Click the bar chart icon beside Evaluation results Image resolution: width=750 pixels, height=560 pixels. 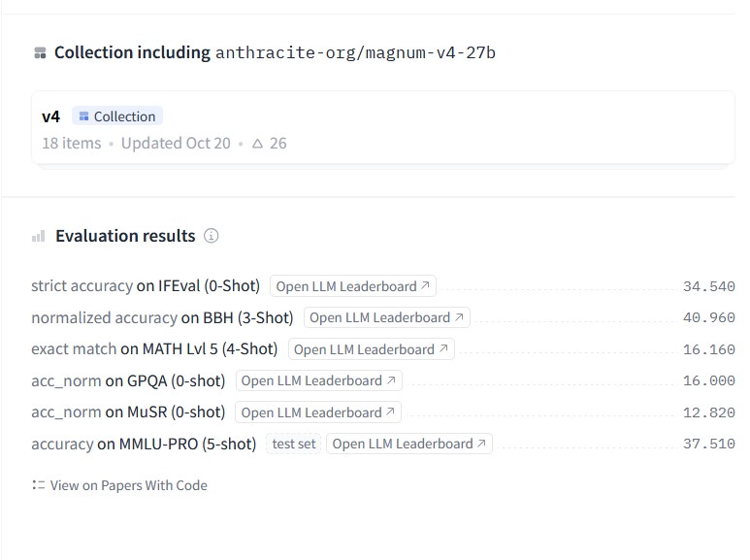(x=38, y=236)
